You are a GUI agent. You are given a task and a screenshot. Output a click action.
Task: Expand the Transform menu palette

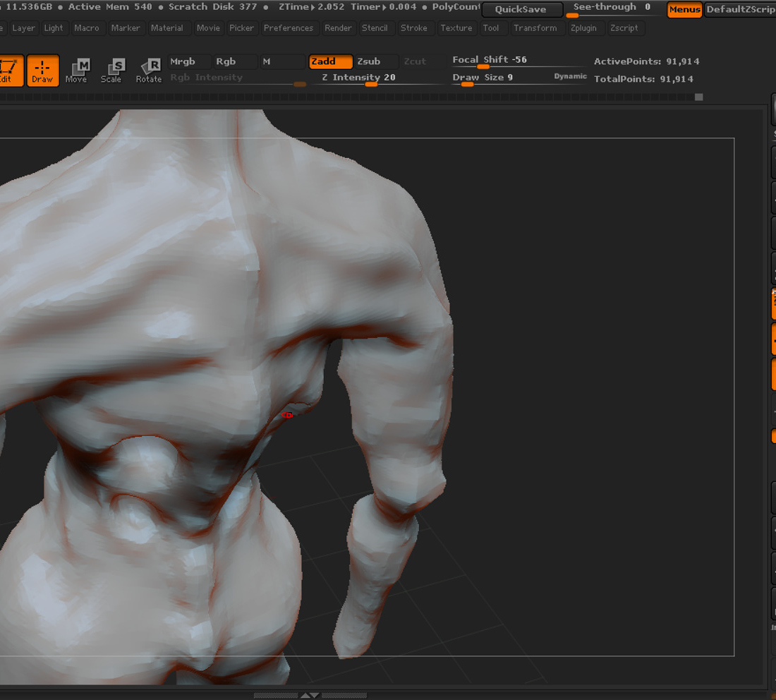pos(535,28)
